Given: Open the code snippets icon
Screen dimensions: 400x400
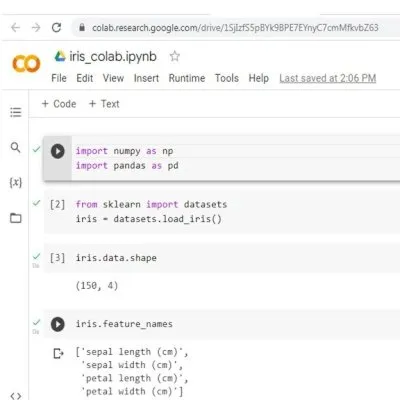Looking at the screenshot, I should [x=16, y=396].
